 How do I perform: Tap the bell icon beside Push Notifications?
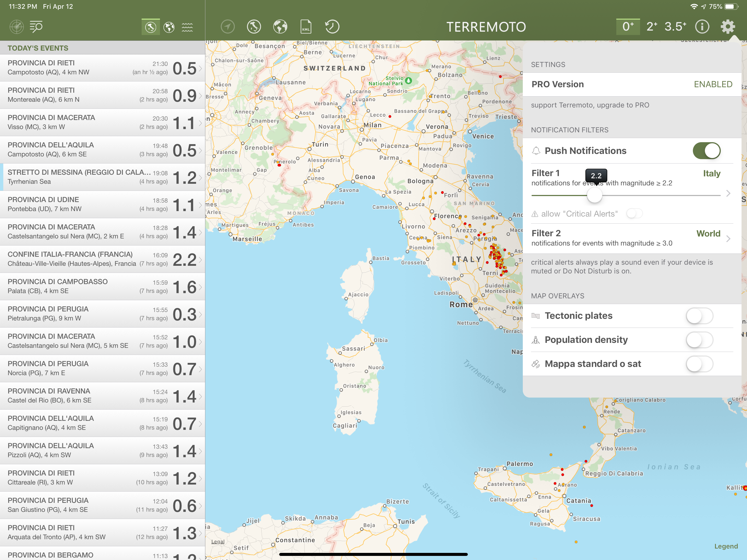536,151
